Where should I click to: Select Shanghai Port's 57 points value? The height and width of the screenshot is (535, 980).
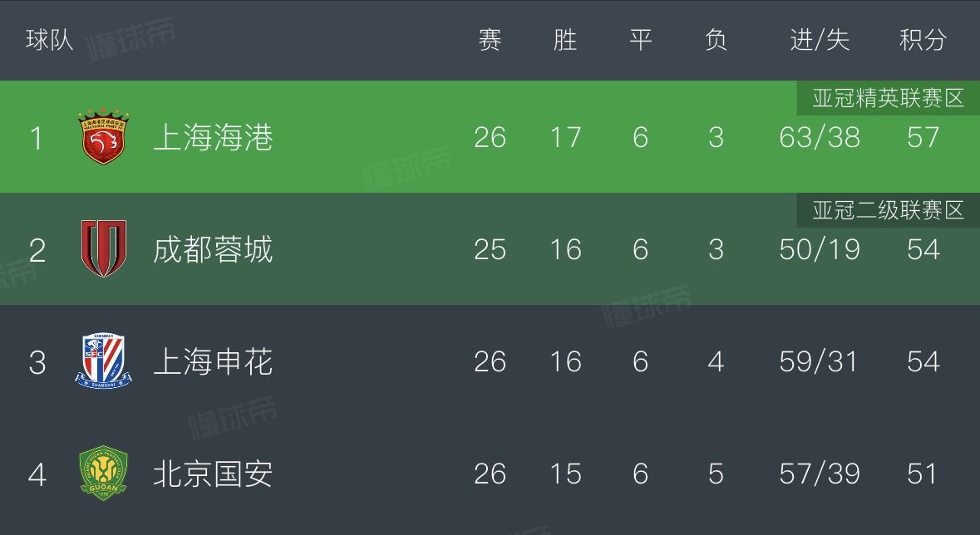[x=923, y=138]
